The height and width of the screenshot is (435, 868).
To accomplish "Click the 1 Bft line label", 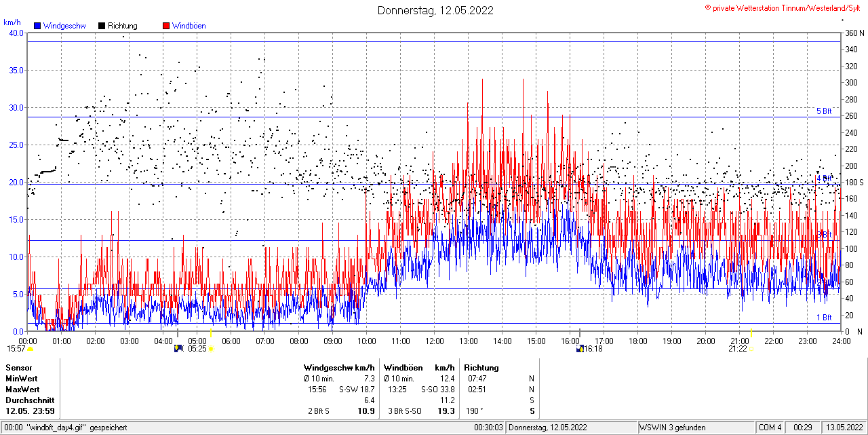I will pos(823,317).
